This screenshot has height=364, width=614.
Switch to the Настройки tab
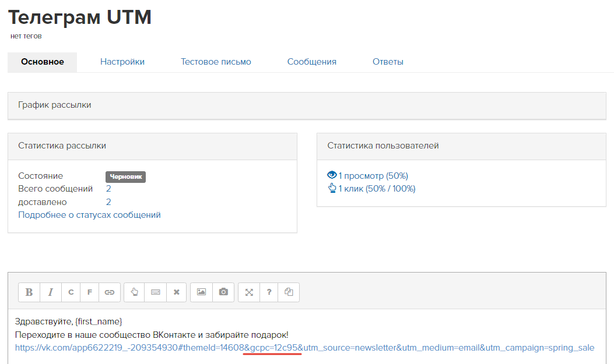[x=122, y=62]
